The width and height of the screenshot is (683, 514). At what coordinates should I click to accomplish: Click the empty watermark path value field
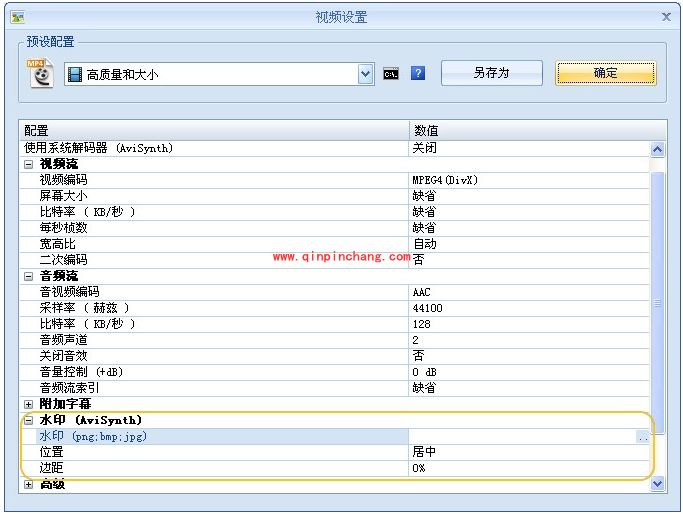coord(522,436)
